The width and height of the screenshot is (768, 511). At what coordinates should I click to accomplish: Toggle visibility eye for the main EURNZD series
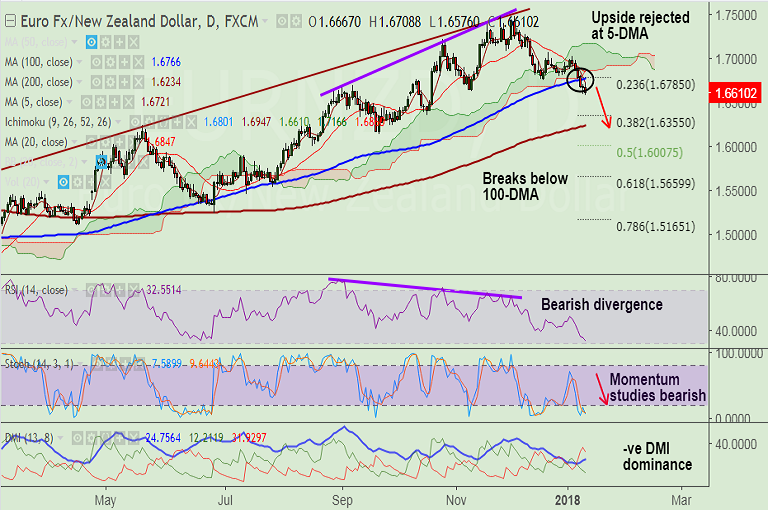[x=282, y=22]
